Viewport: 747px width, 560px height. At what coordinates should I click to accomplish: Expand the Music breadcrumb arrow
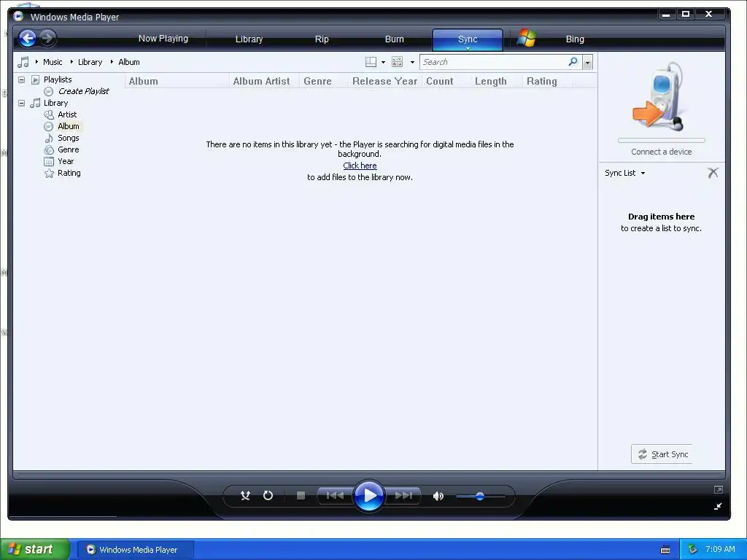[36, 62]
